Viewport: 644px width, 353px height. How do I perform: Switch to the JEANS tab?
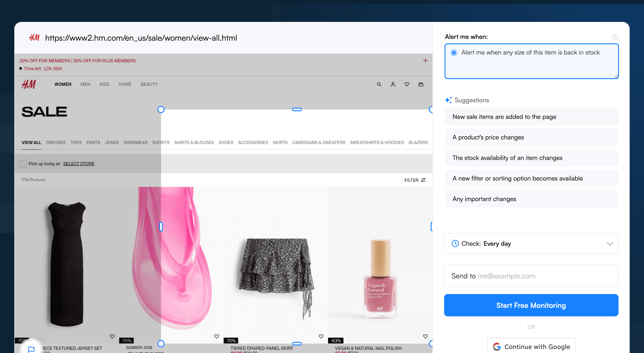coord(112,143)
